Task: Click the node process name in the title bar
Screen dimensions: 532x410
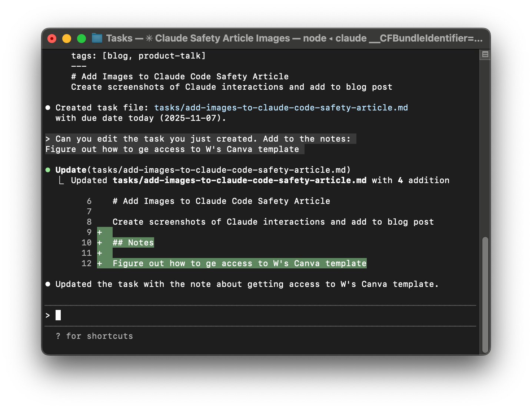Action: (315, 38)
